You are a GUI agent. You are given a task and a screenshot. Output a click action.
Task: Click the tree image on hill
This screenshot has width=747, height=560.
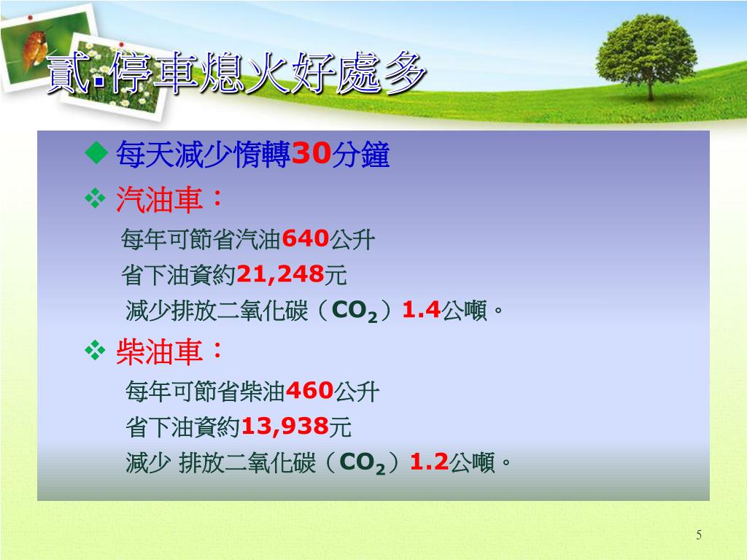(646, 57)
